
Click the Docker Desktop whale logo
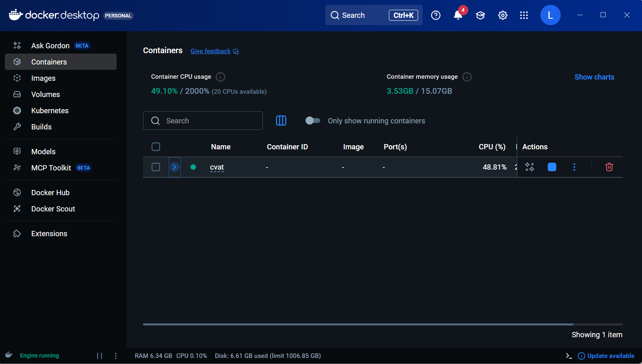(x=15, y=15)
